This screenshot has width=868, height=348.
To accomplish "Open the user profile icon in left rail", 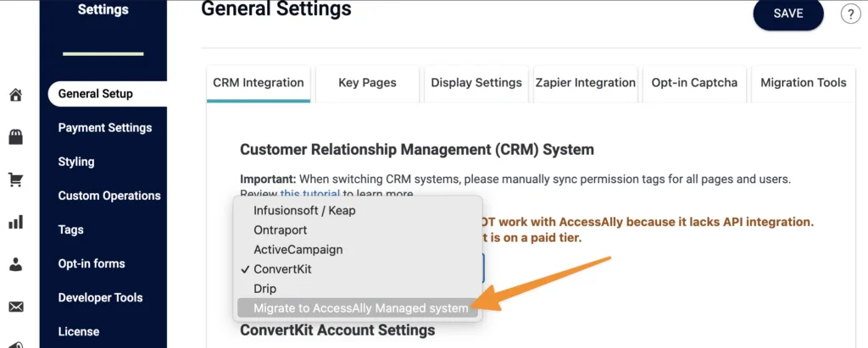I will click(16, 264).
